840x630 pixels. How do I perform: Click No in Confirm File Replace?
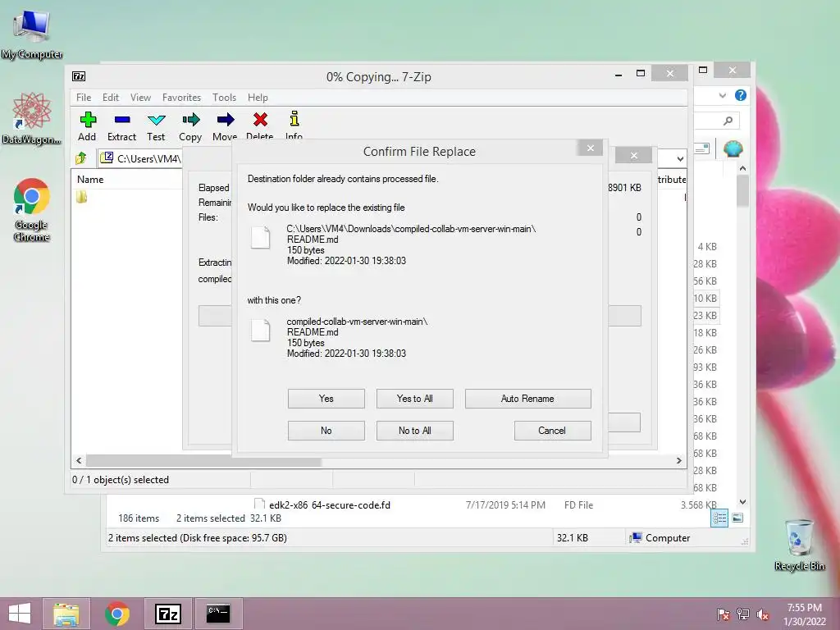[x=326, y=431]
